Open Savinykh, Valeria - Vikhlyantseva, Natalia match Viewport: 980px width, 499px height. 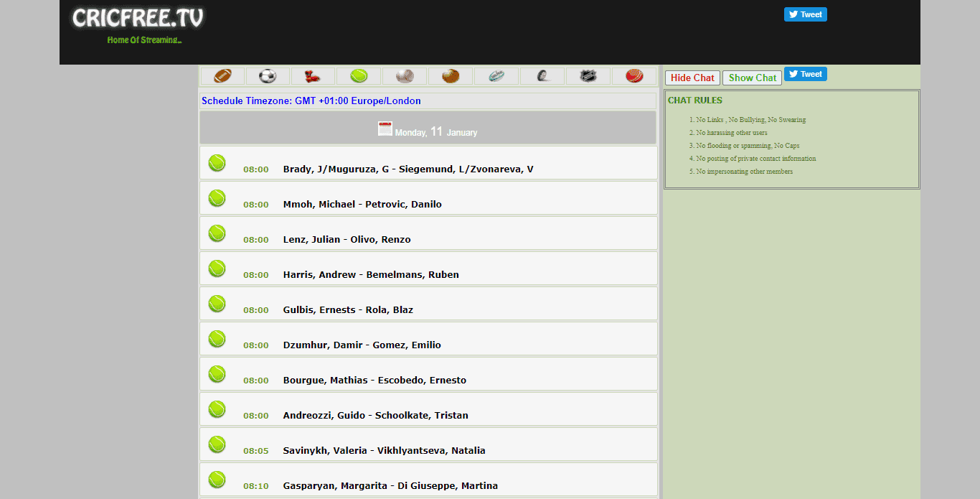pos(384,451)
